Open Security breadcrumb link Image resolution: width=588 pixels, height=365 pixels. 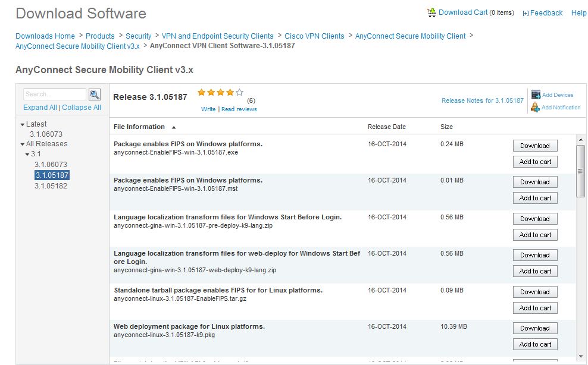coord(139,36)
